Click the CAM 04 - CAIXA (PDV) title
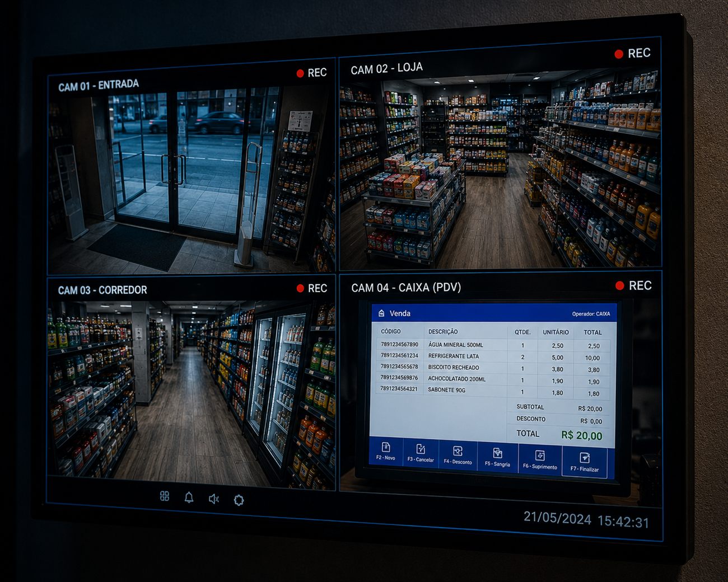 pos(406,288)
